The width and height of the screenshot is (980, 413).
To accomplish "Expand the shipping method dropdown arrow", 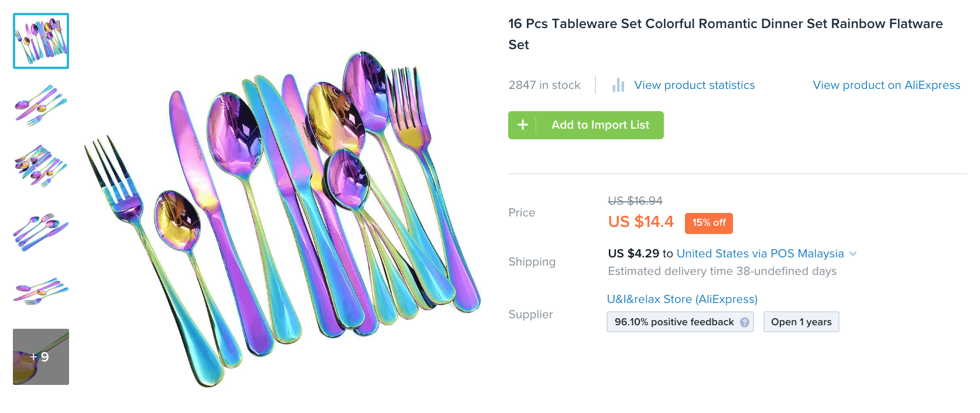I will pyautogui.click(x=853, y=254).
